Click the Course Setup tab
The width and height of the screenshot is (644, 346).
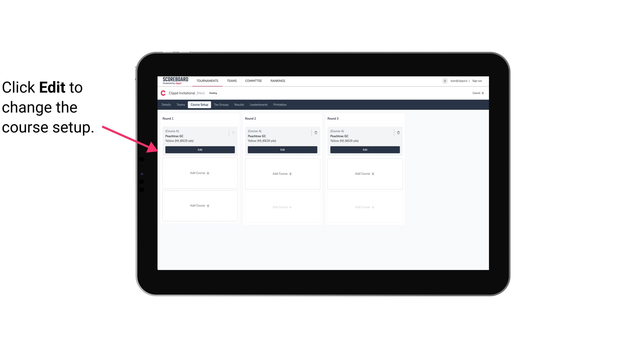[x=199, y=104]
